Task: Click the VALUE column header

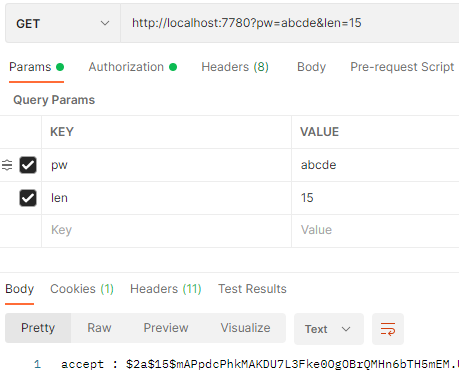Action: pos(319,132)
